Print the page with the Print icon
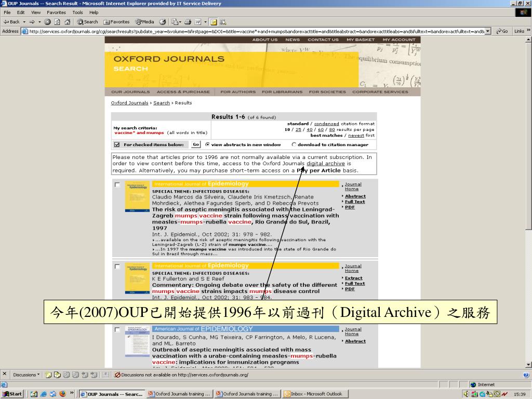The height and width of the screenshot is (399, 532). tap(188, 22)
